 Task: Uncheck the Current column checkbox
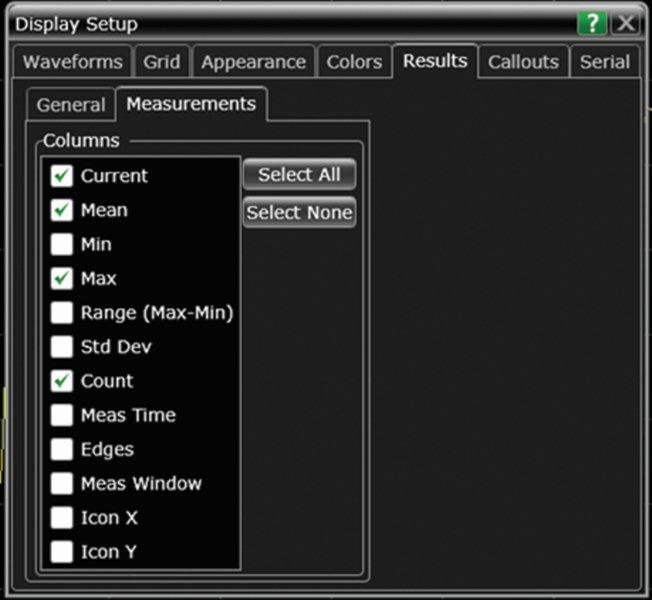pyautogui.click(x=62, y=176)
